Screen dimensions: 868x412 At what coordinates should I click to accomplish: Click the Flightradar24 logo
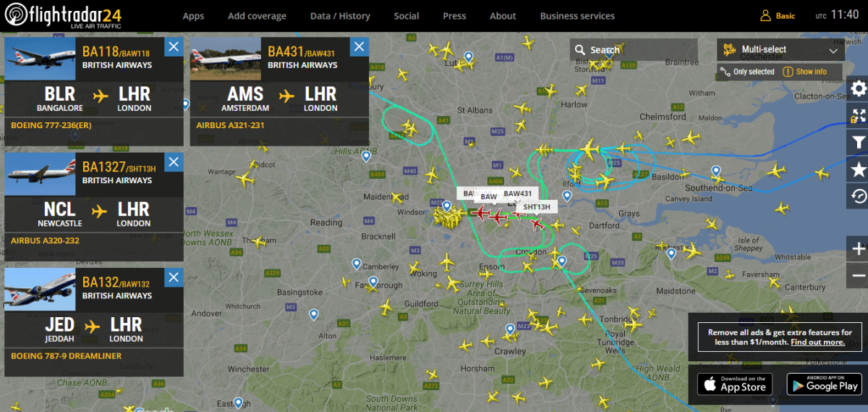pyautogui.click(x=65, y=15)
